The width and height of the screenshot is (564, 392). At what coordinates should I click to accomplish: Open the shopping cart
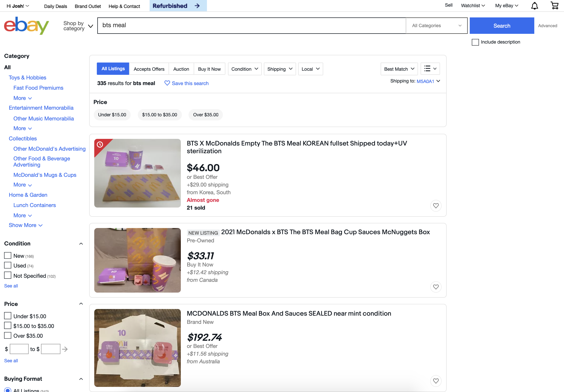pos(555,6)
